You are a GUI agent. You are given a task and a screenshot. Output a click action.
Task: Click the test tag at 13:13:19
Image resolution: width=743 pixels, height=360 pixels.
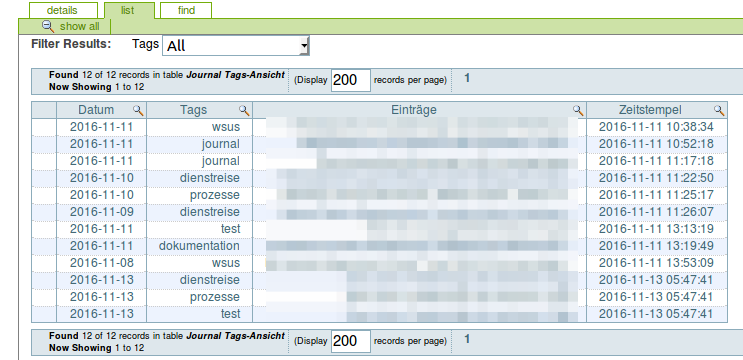pos(231,229)
